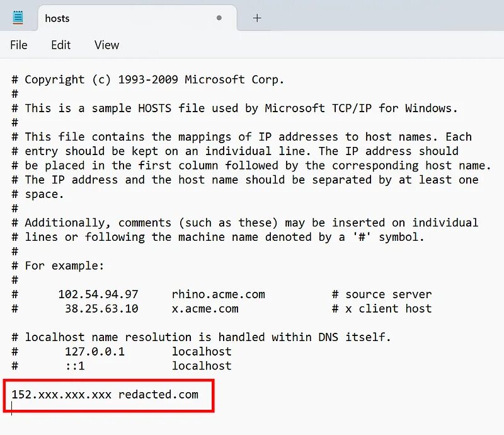Click the Notepad app icon
Image resolution: width=504 pixels, height=435 pixels.
[18, 18]
